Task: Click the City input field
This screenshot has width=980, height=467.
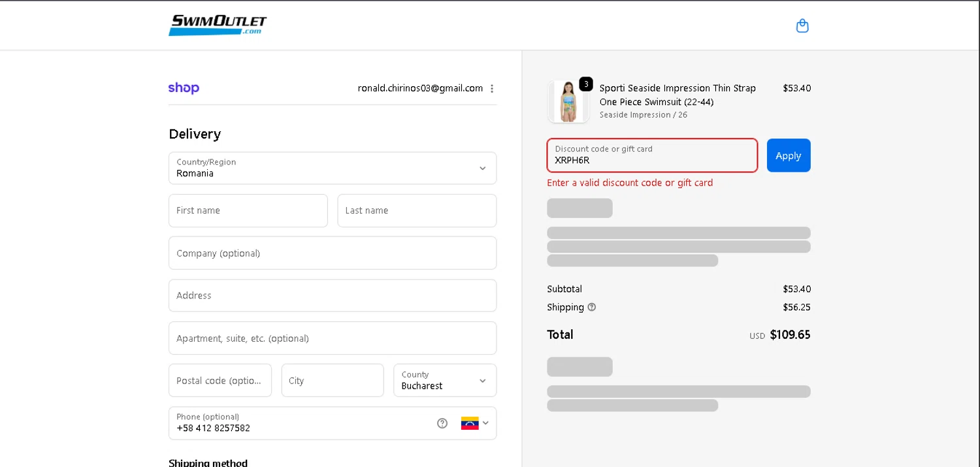Action: (333, 380)
